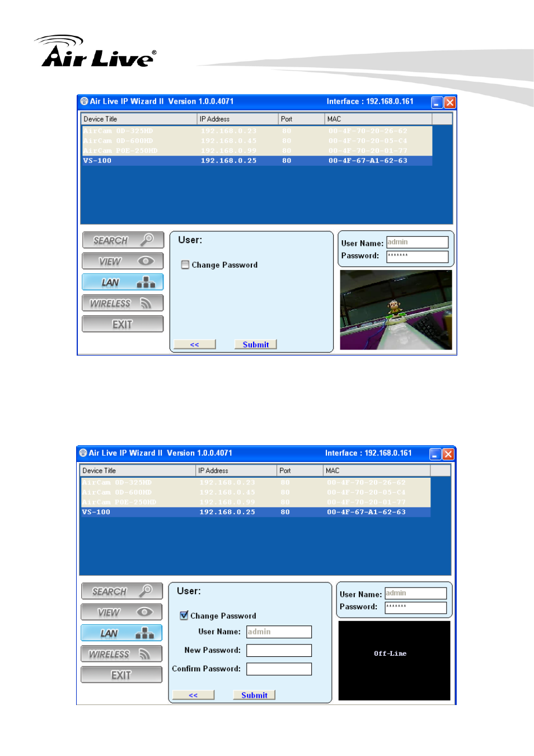
Task: Minimize the lower IP Wizard window
Action: (435, 454)
